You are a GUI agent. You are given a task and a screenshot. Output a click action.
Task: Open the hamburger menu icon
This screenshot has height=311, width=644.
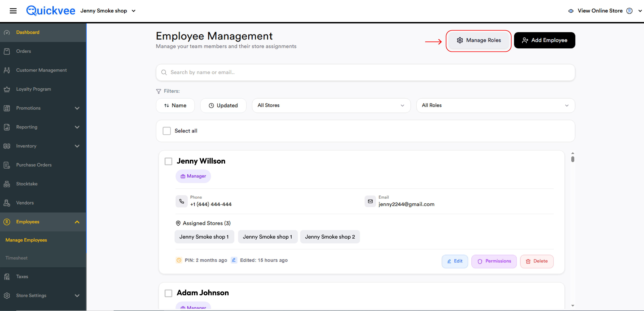pyautogui.click(x=13, y=11)
